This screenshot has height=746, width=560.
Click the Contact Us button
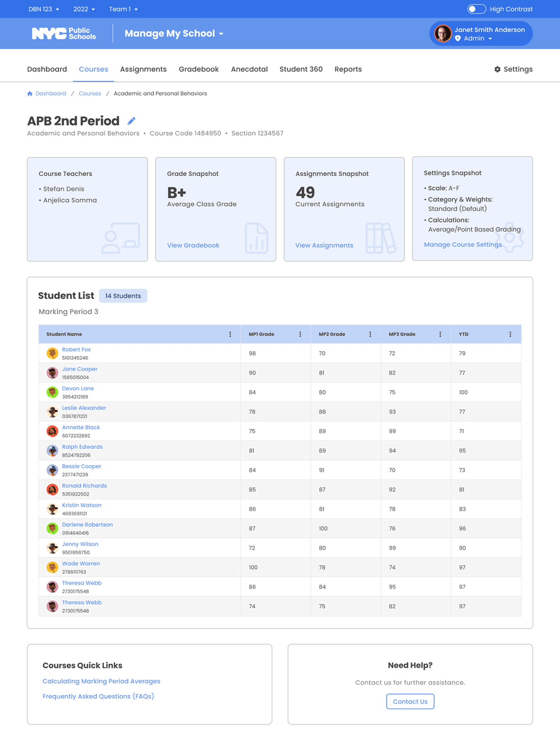pyautogui.click(x=410, y=701)
